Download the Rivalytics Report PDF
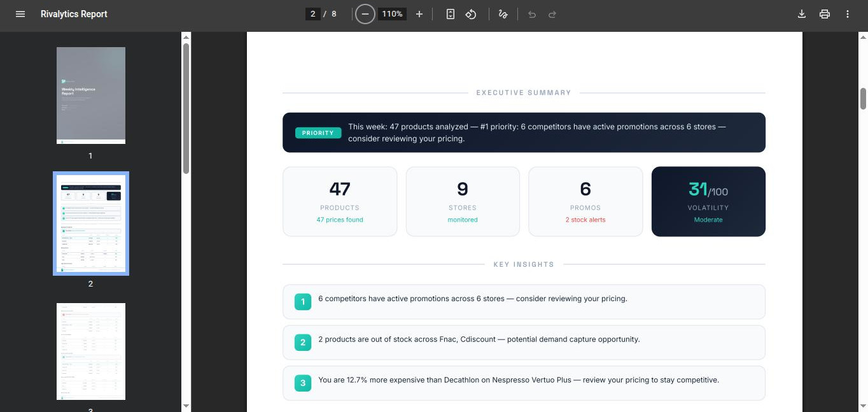The image size is (868, 412). tap(802, 14)
